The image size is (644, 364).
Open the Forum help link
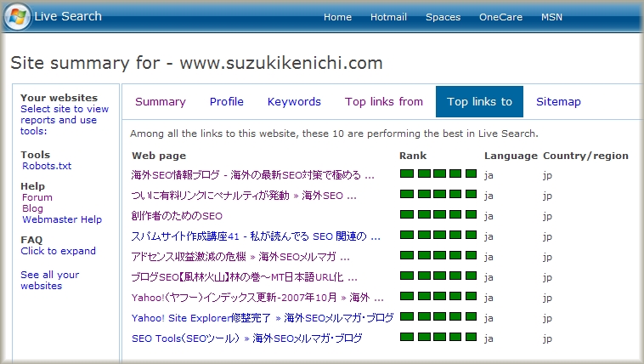37,197
